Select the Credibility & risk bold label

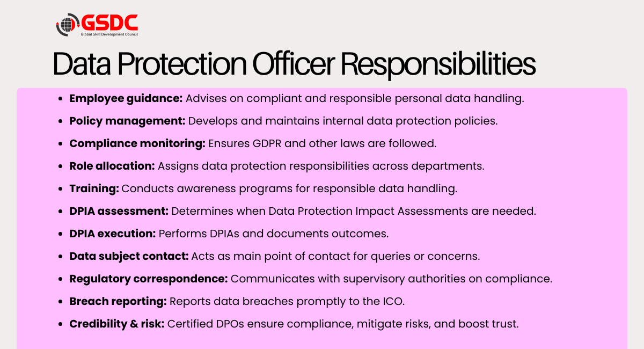[x=117, y=324]
